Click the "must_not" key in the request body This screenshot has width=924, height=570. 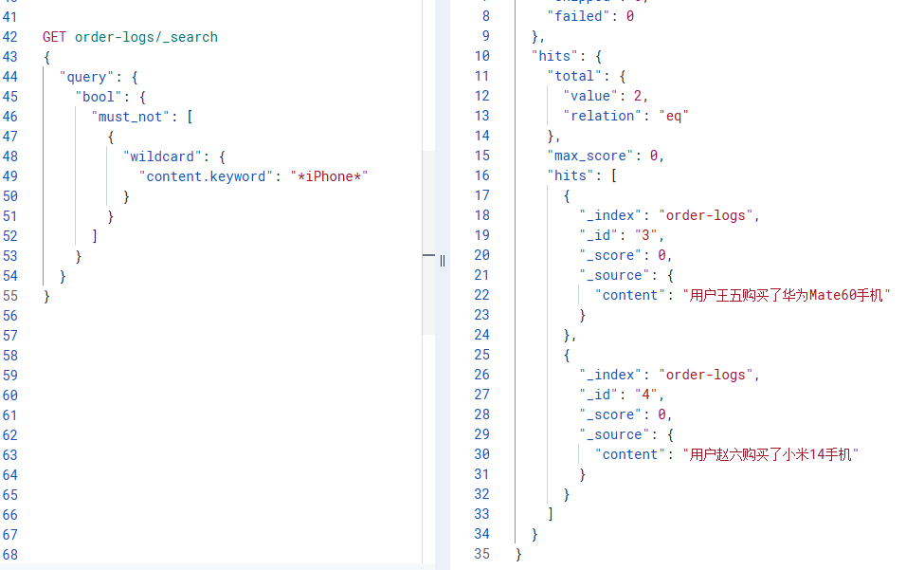click(x=130, y=118)
